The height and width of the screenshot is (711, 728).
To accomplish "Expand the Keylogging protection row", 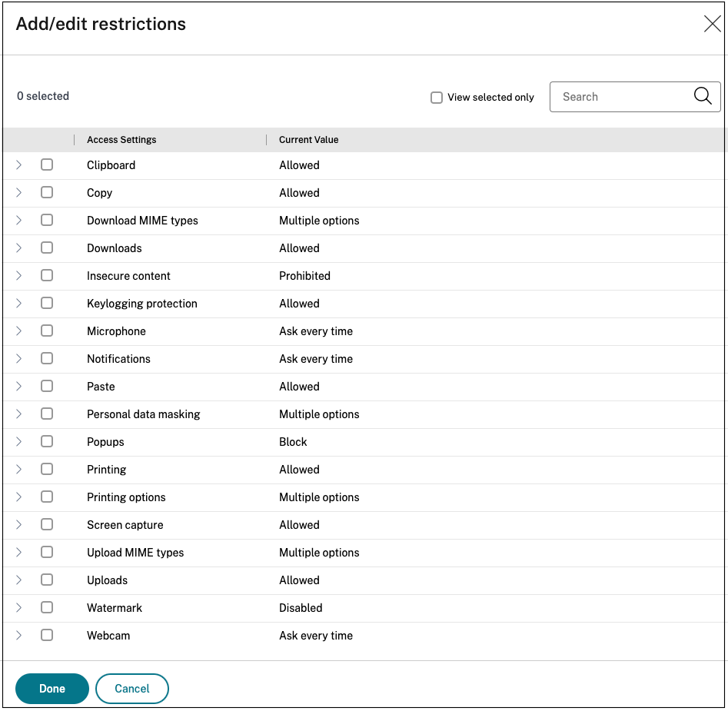I will tap(19, 303).
